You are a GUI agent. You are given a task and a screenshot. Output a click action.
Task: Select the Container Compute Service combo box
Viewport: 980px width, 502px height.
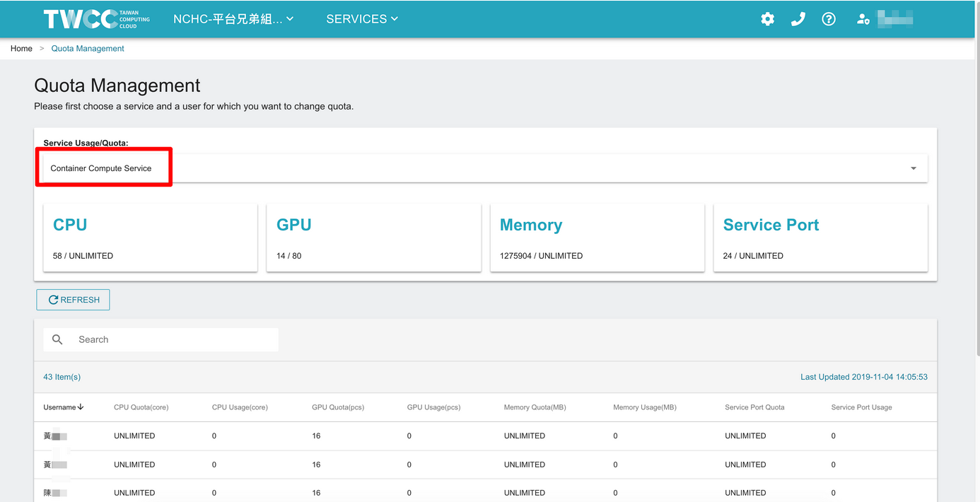pyautogui.click(x=485, y=168)
